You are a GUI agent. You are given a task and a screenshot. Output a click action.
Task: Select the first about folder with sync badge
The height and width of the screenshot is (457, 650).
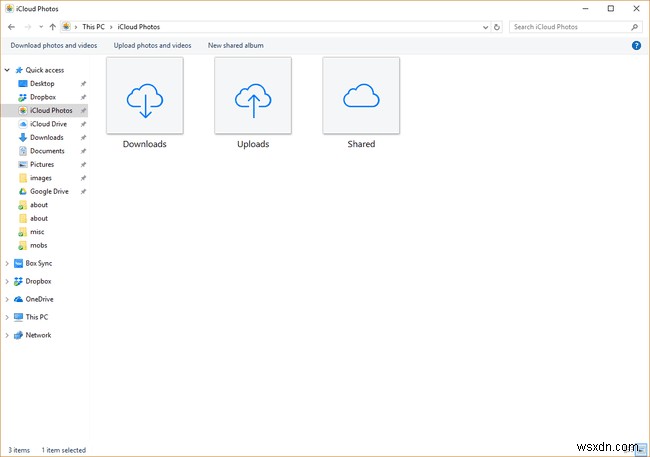(23, 205)
